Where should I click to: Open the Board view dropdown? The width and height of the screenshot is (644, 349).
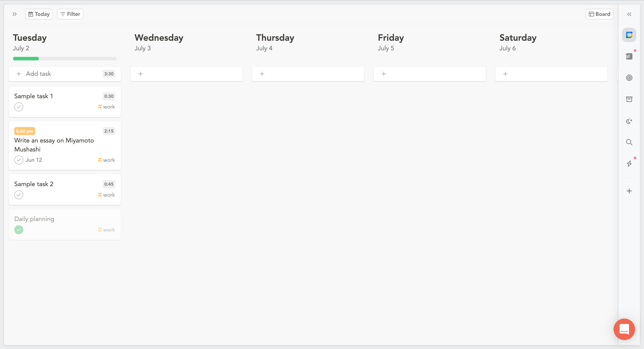(x=599, y=14)
